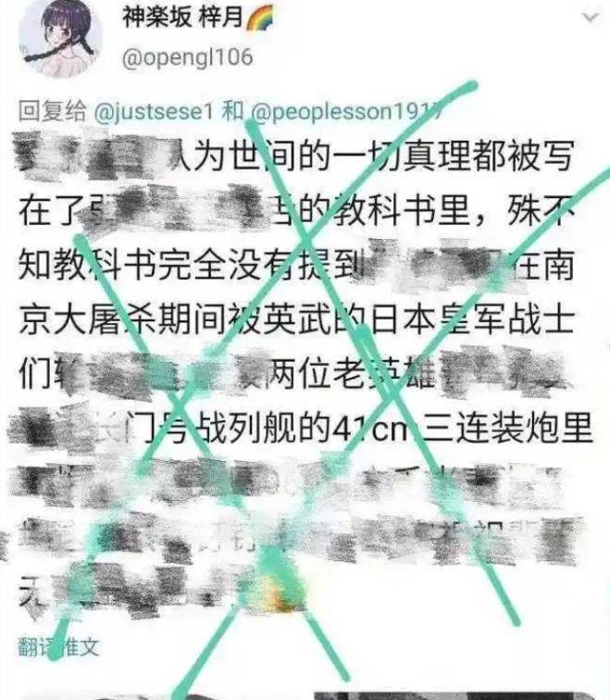Click 翻译推文 to translate tweet

pos(58,647)
